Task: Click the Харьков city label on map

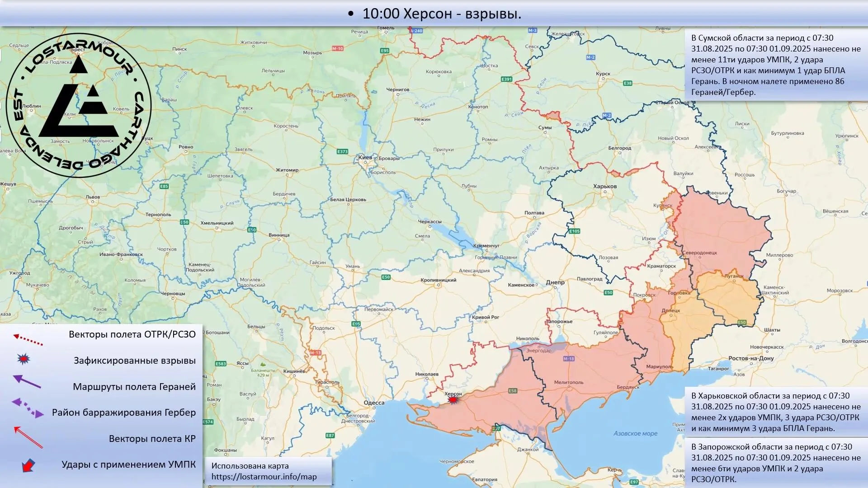Action: pos(604,186)
